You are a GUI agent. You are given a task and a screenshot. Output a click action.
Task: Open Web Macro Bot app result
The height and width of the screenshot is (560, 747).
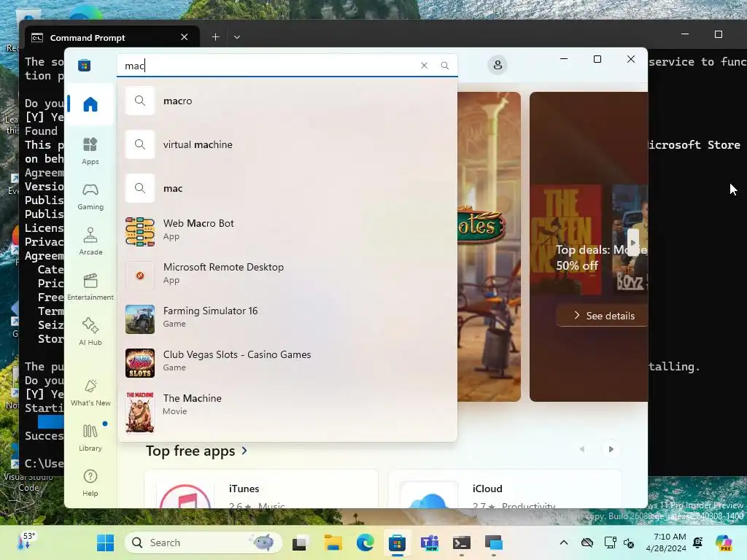click(287, 232)
